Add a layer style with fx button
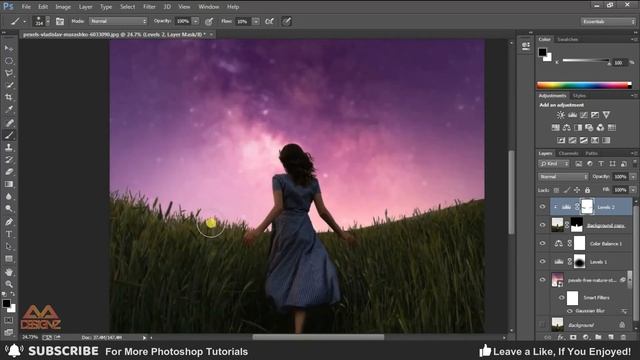Viewport: 640px width, 360px height. pyautogui.click(x=561, y=337)
